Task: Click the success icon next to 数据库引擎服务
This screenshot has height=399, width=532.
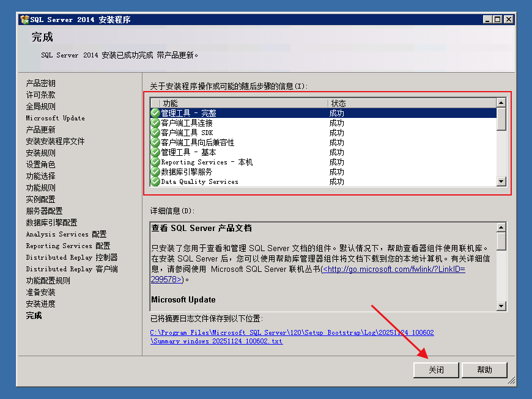Action: [155, 172]
